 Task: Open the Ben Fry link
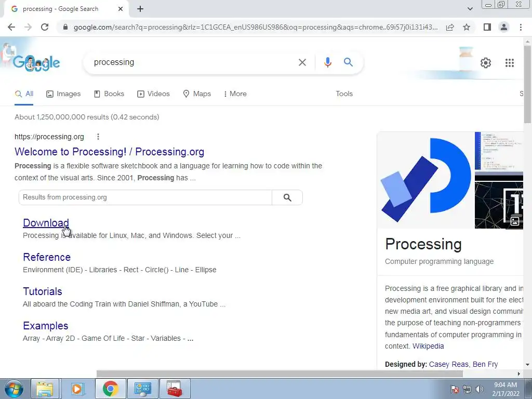485,364
